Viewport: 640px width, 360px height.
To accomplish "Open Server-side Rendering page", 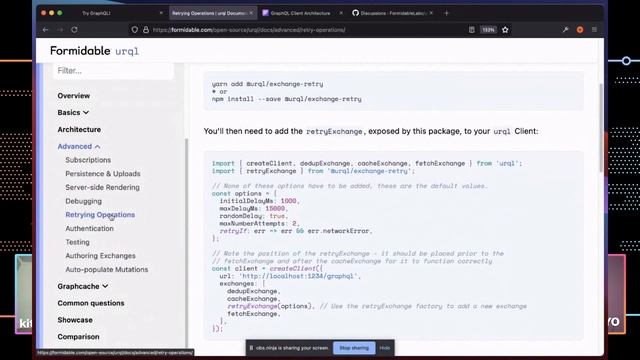I will pos(102,187).
